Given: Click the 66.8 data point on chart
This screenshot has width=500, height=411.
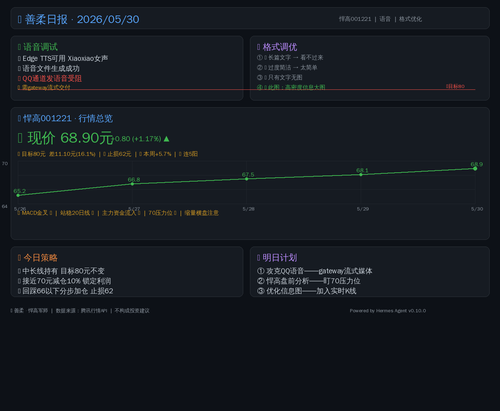Looking at the screenshot, I should [132, 184].
